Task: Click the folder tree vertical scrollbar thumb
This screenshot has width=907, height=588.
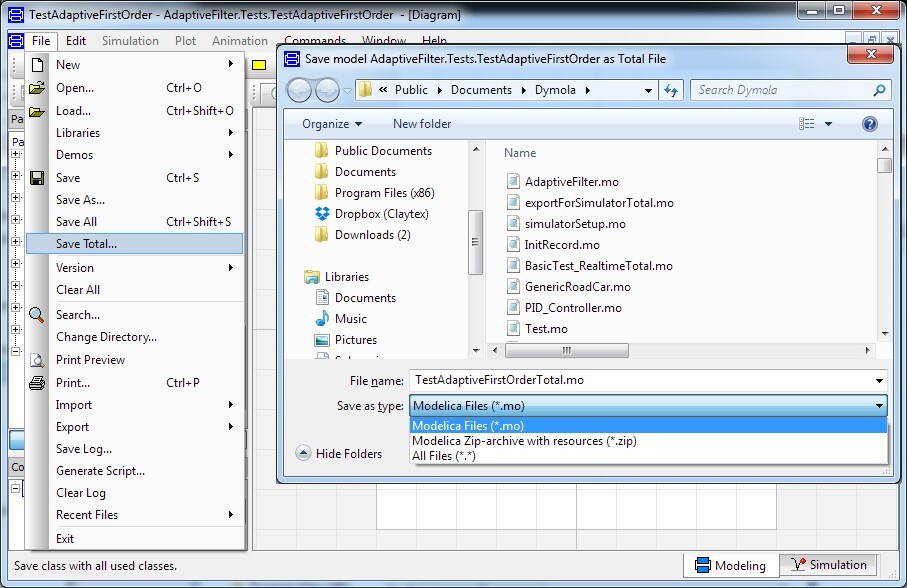Action: pyautogui.click(x=475, y=242)
